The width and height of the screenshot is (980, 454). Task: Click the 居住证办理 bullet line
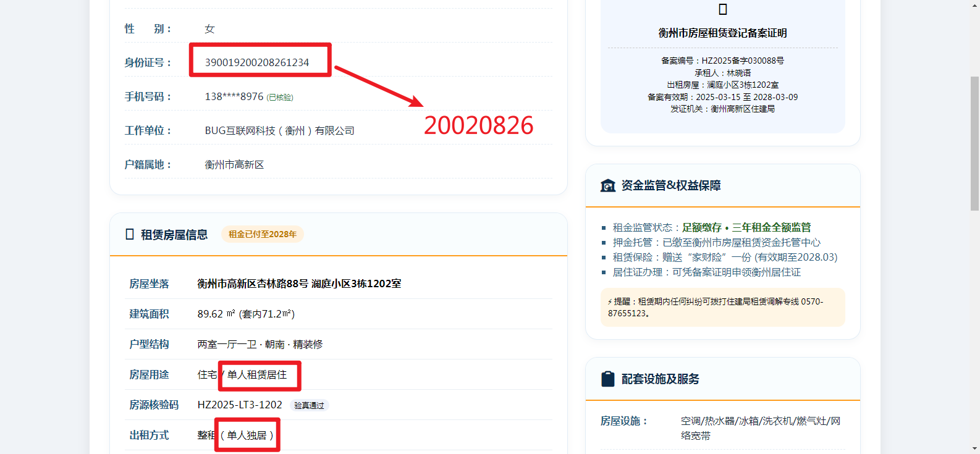pyautogui.click(x=707, y=272)
